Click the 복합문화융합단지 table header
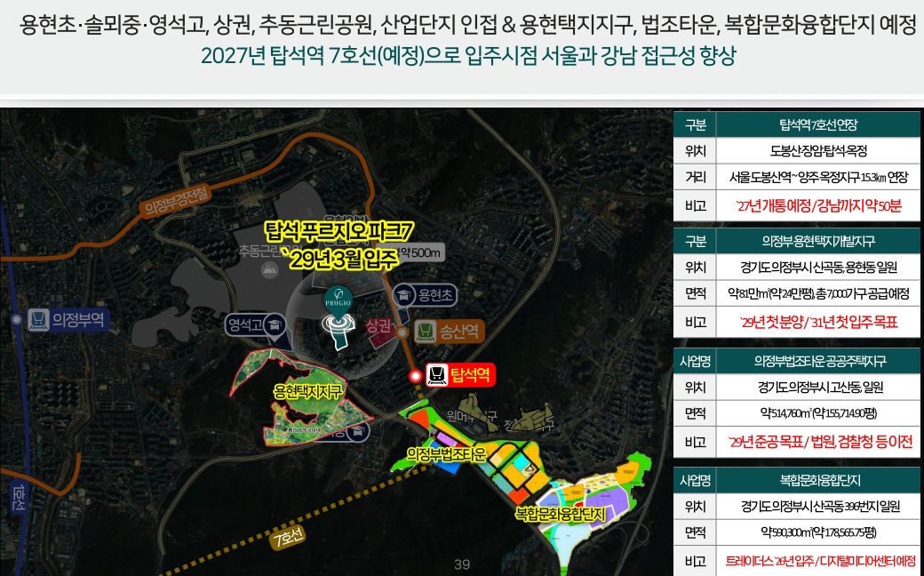This screenshot has height=576, width=924. [817, 481]
